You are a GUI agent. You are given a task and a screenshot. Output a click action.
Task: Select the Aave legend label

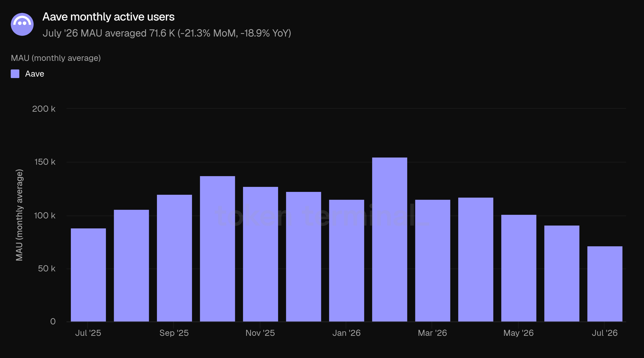click(x=35, y=74)
